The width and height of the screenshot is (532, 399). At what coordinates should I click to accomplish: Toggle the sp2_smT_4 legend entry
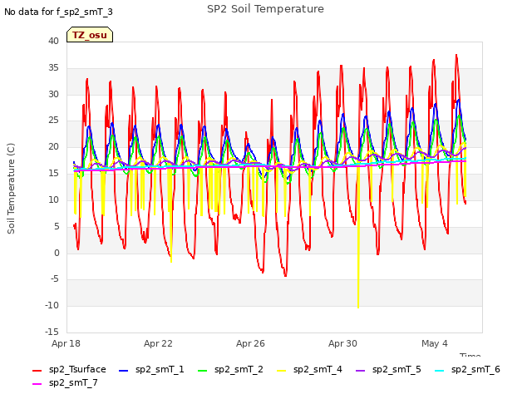point(309,369)
